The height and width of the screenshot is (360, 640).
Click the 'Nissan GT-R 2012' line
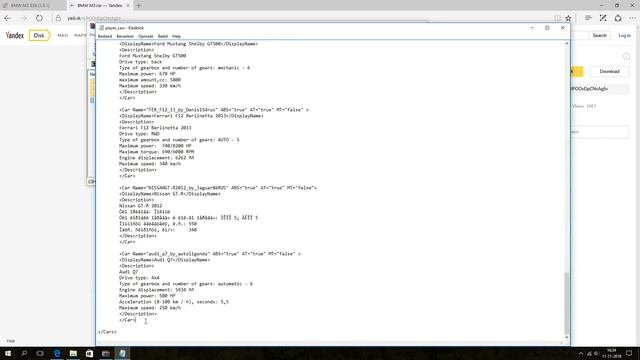[140, 206]
